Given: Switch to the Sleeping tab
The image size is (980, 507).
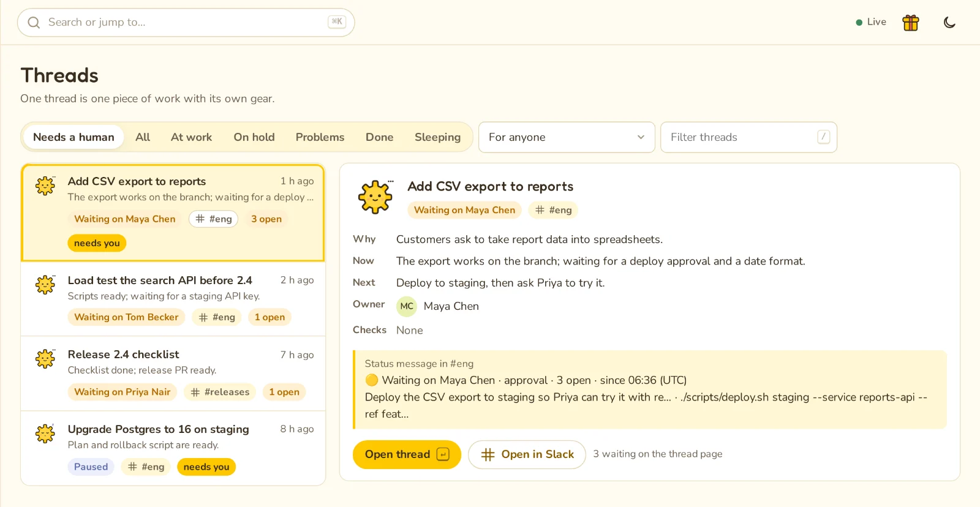Looking at the screenshot, I should 437,137.
